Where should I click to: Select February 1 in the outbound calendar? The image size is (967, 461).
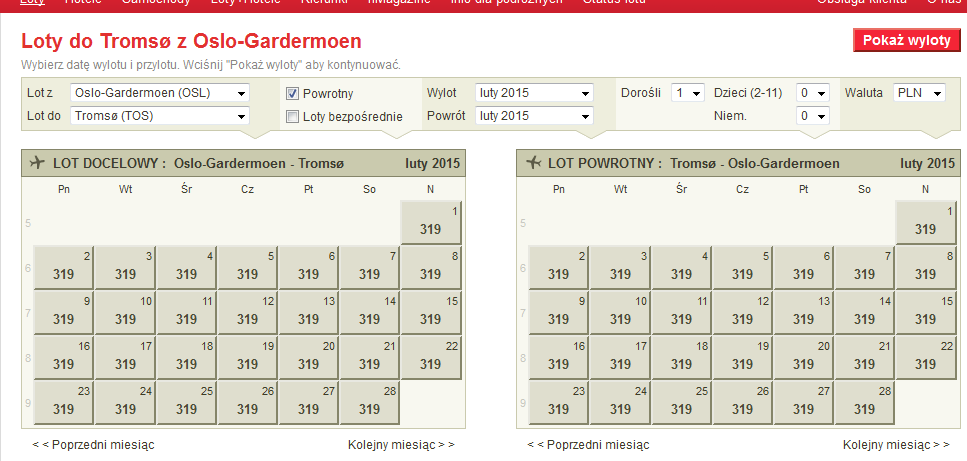[x=430, y=222]
